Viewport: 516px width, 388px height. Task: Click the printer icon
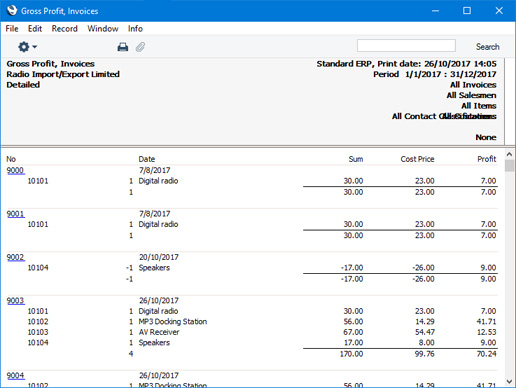123,47
